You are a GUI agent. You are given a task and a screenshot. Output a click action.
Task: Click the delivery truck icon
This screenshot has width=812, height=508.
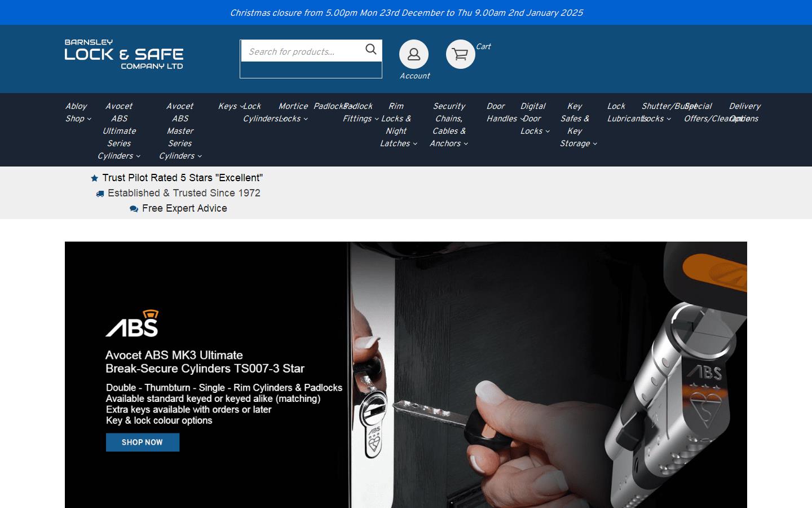click(99, 193)
